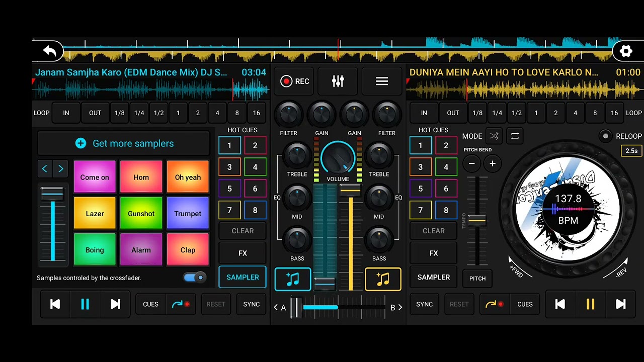The image size is (644, 362).
Task: Show previous sampler page arrow
Action: tap(45, 169)
